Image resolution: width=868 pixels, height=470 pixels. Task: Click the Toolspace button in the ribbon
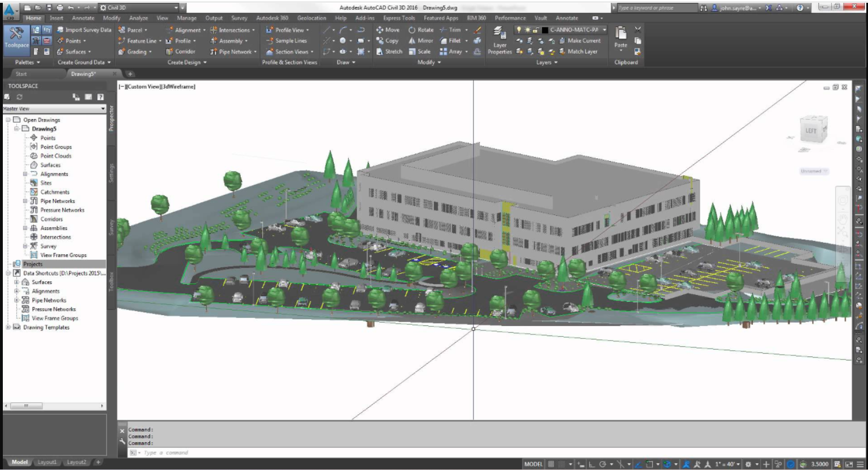coord(16,37)
